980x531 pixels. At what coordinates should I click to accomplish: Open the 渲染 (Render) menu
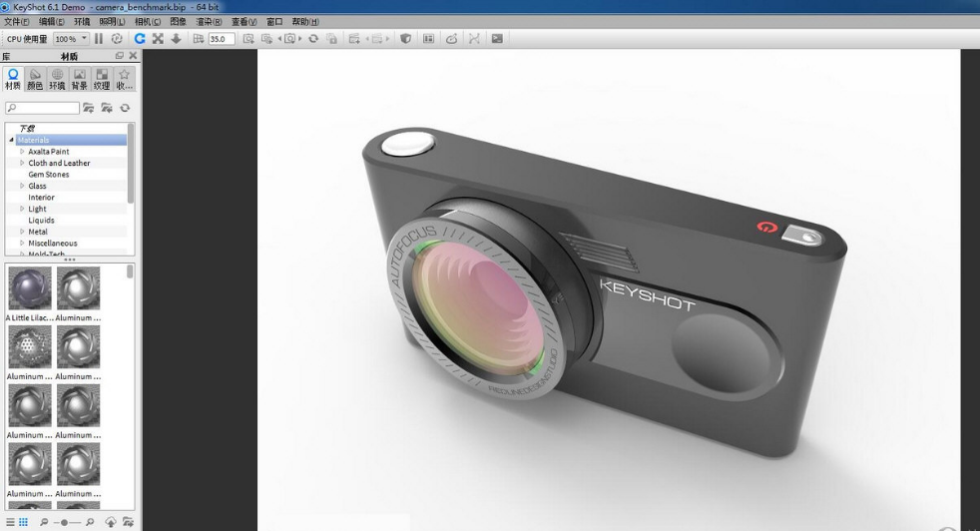209,21
